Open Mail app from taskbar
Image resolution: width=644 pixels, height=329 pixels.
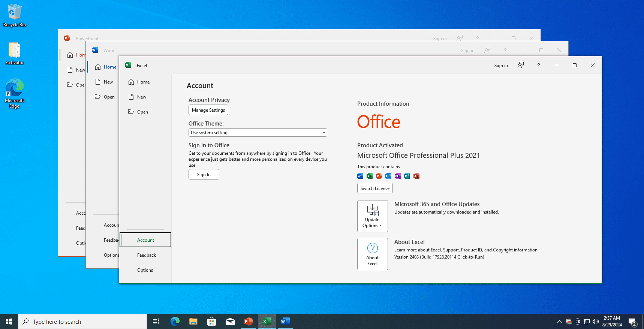coord(230,322)
